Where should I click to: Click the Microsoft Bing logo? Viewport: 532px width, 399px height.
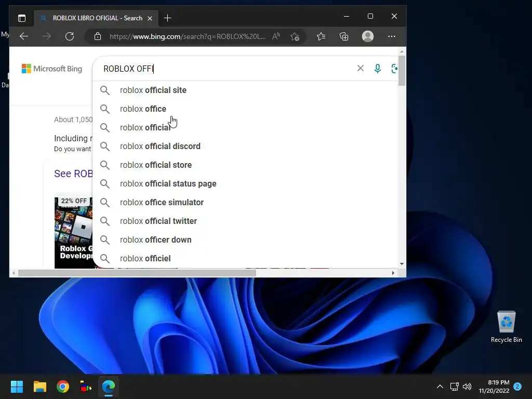pyautogui.click(x=52, y=69)
